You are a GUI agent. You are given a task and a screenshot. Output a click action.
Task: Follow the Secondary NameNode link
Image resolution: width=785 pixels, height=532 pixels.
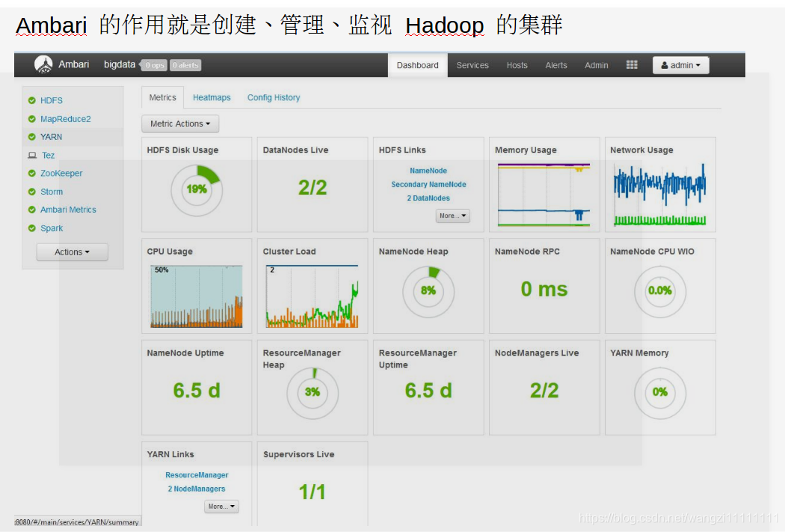tap(428, 185)
